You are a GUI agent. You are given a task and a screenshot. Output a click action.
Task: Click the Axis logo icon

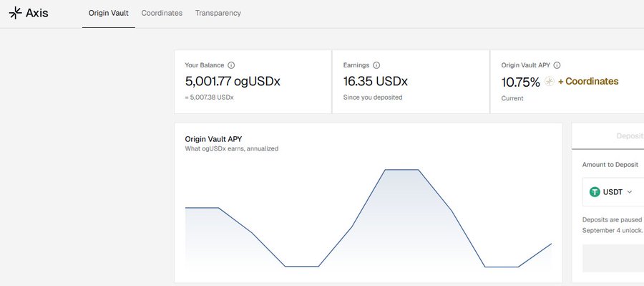(x=16, y=13)
